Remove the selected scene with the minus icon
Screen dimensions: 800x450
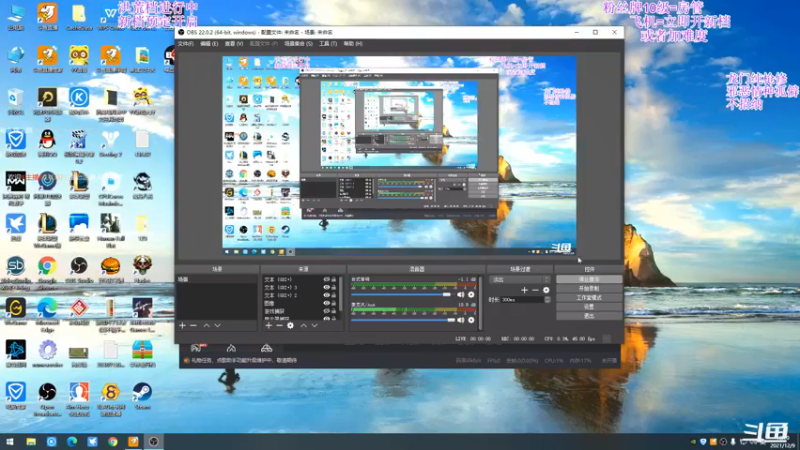[193, 326]
